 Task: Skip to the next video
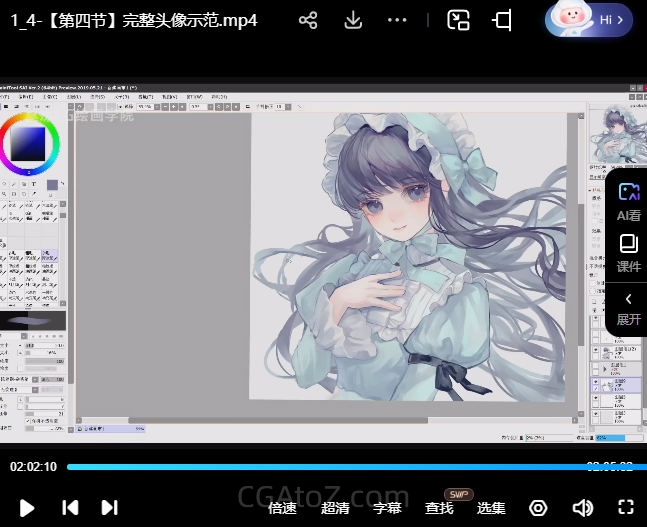pos(110,507)
